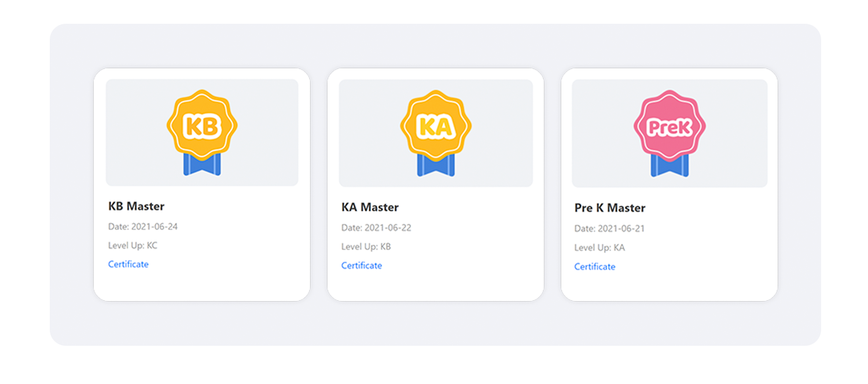Image resolution: width=868 pixels, height=384 pixels.
Task: Click the Level Up: KA label
Action: (x=599, y=248)
